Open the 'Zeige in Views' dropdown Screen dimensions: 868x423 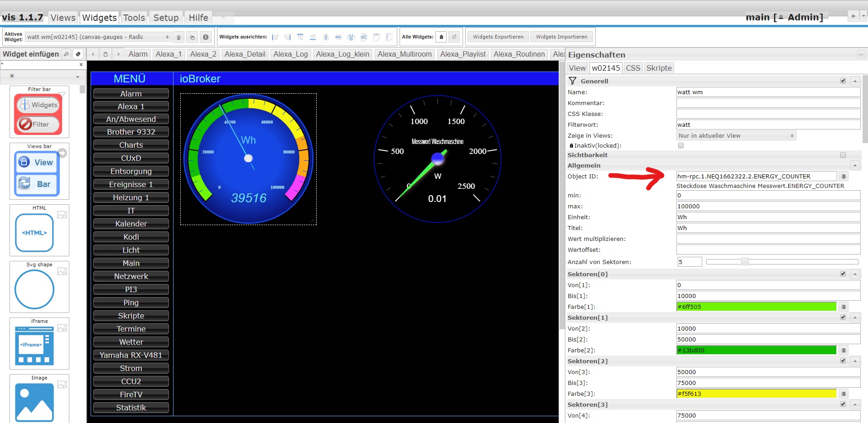click(x=736, y=136)
